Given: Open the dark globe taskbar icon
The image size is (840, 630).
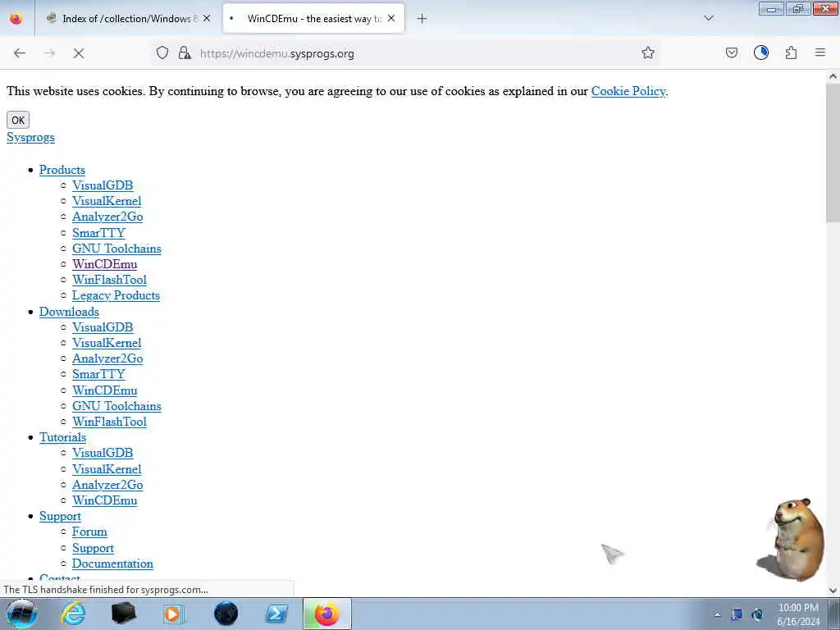Looking at the screenshot, I should coord(226,614).
